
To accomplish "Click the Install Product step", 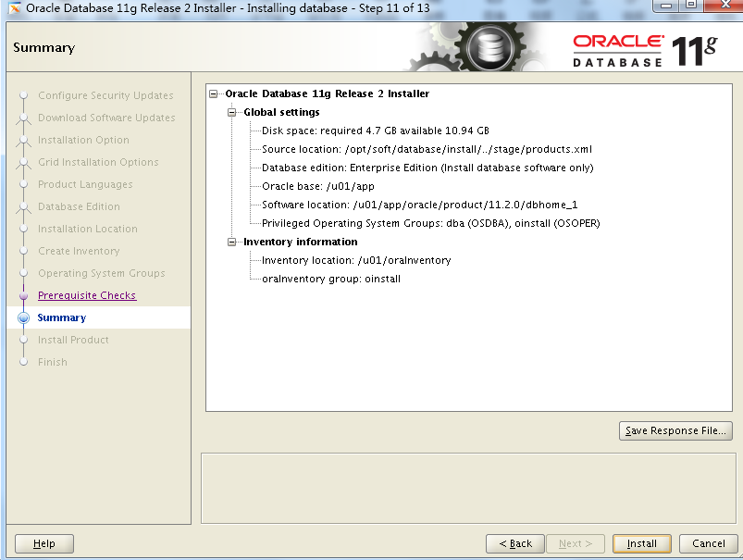I will 73,340.
